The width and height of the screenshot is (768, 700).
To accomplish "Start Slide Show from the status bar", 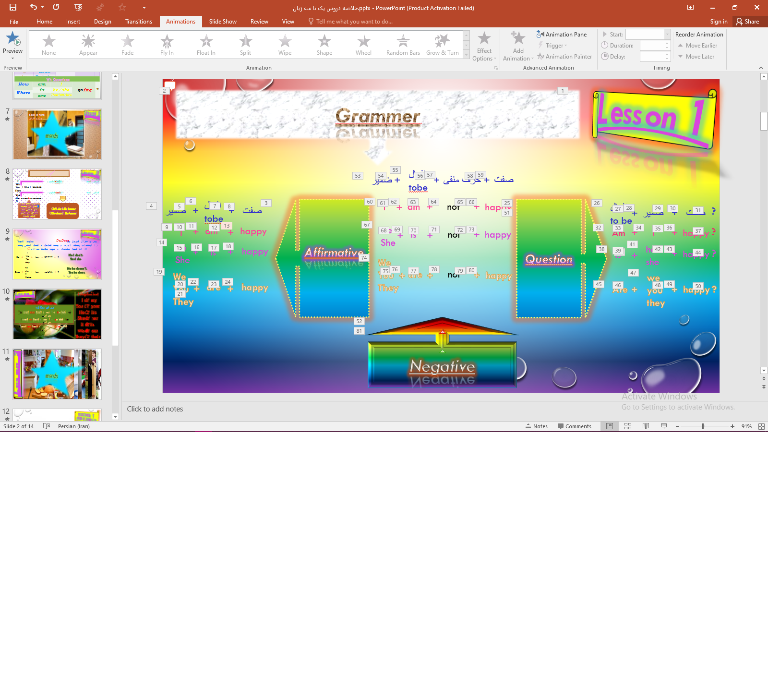I will coord(664,426).
